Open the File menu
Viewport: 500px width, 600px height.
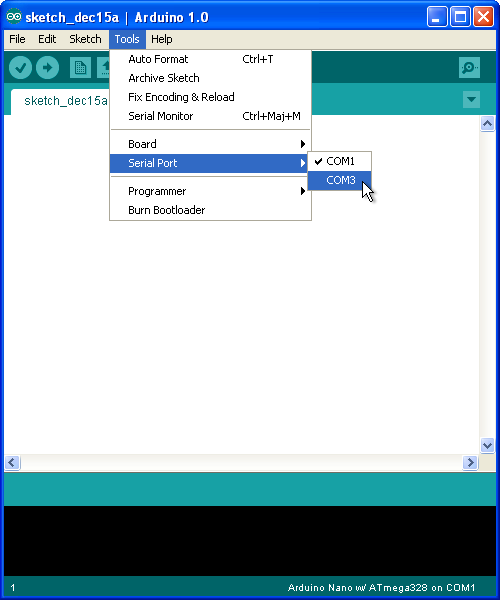click(x=17, y=39)
